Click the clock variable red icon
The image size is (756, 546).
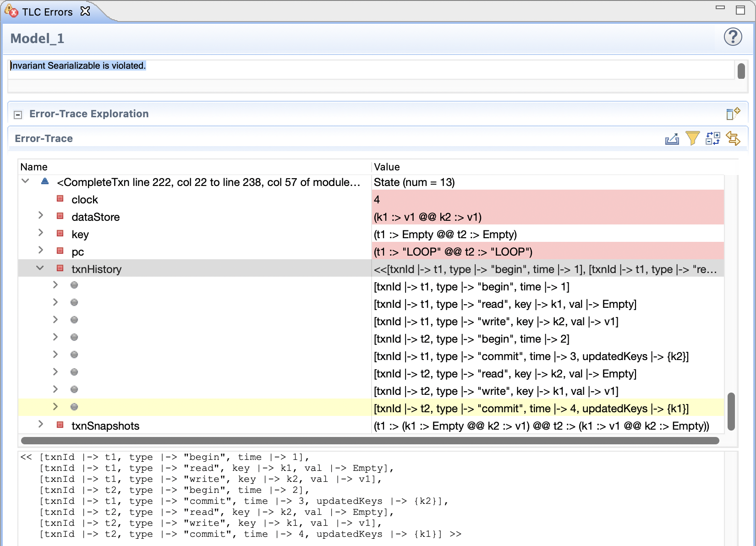tap(60, 198)
